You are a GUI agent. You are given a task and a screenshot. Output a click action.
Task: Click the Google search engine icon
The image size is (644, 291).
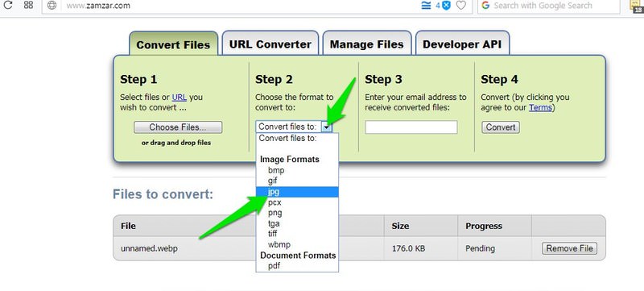click(486, 6)
